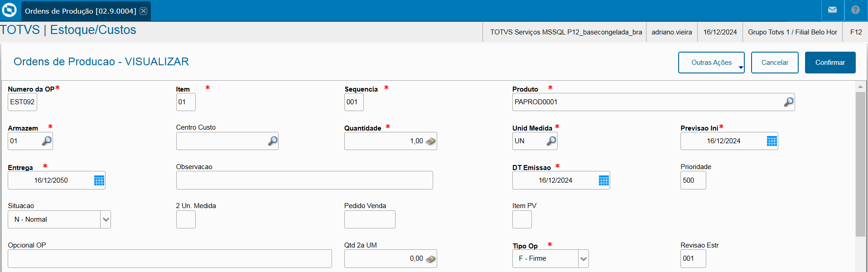Click the Quantidade calculator icon
Image resolution: width=868 pixels, height=272 pixels.
tap(430, 141)
